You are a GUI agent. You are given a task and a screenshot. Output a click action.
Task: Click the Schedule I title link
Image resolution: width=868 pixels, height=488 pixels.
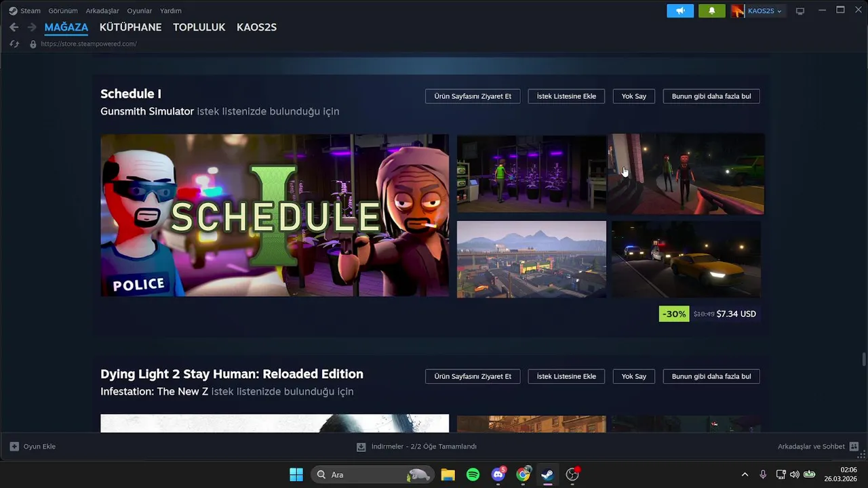131,94
